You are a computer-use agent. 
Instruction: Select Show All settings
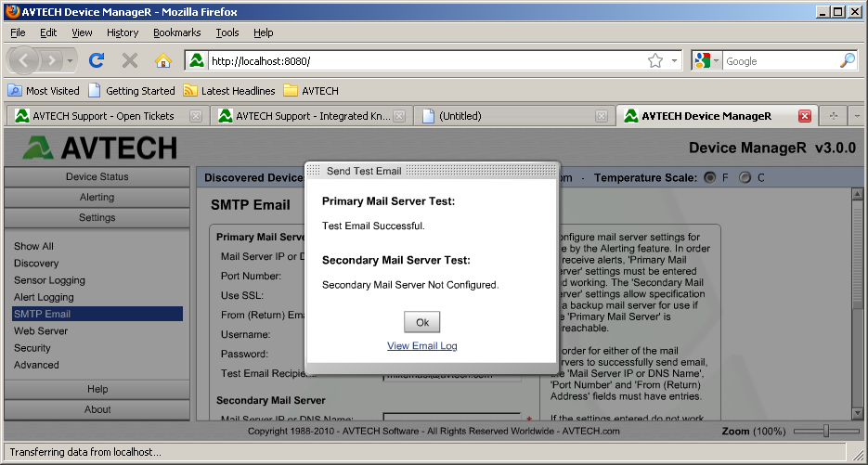[x=33, y=246]
